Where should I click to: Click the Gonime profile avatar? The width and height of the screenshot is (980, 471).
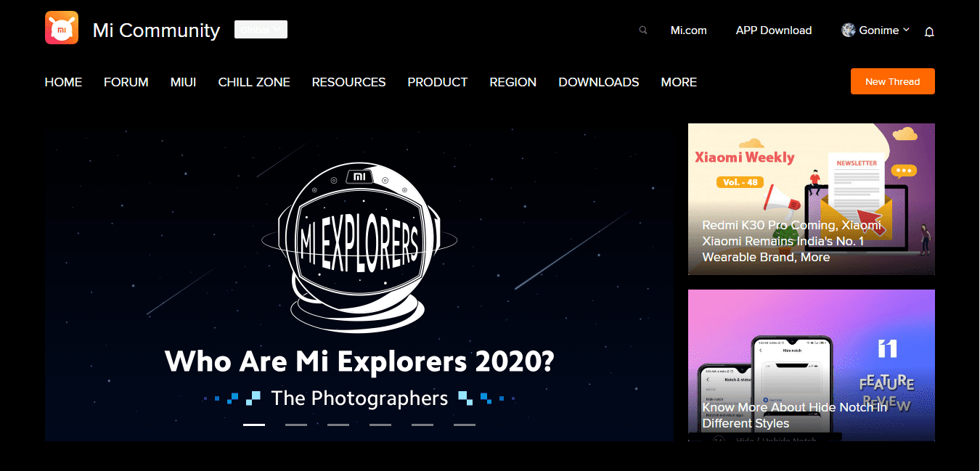click(848, 30)
